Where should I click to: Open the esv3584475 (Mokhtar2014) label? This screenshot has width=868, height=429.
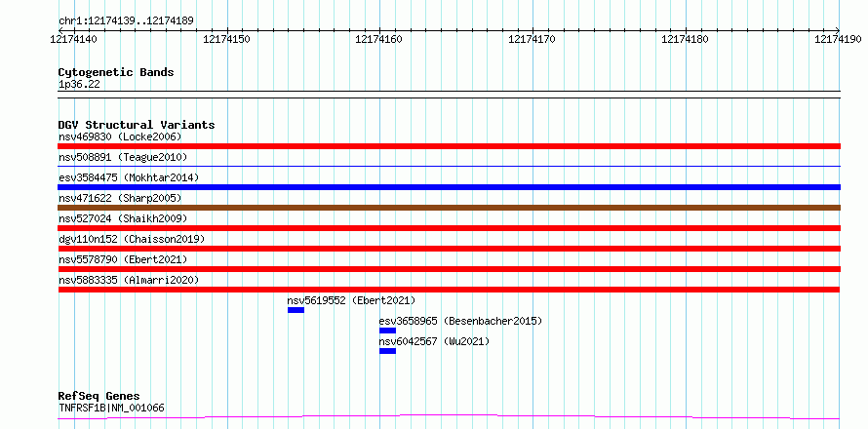129,177
